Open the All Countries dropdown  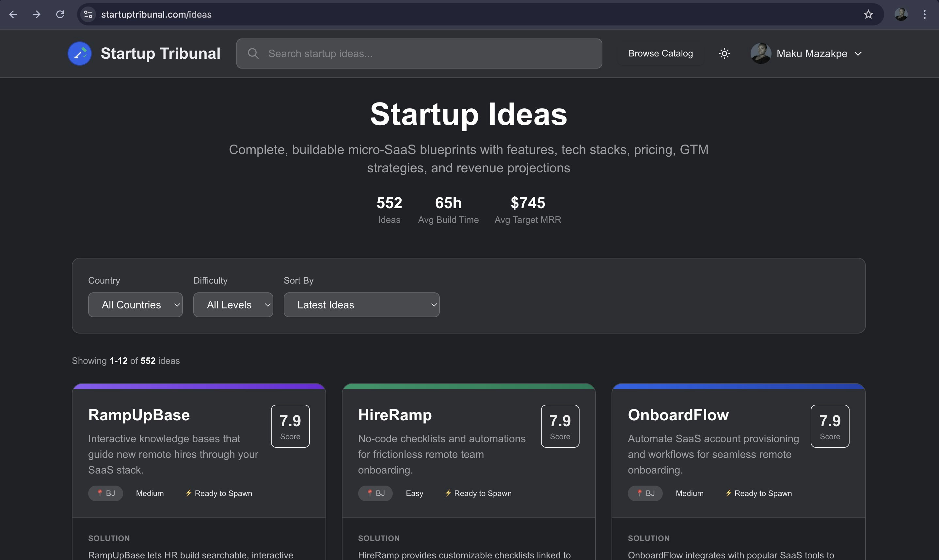(135, 304)
